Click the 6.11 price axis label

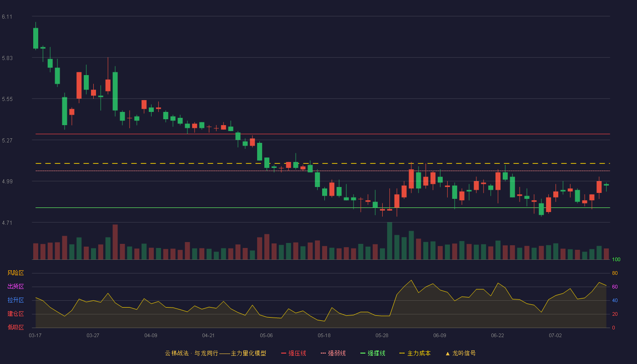click(7, 17)
